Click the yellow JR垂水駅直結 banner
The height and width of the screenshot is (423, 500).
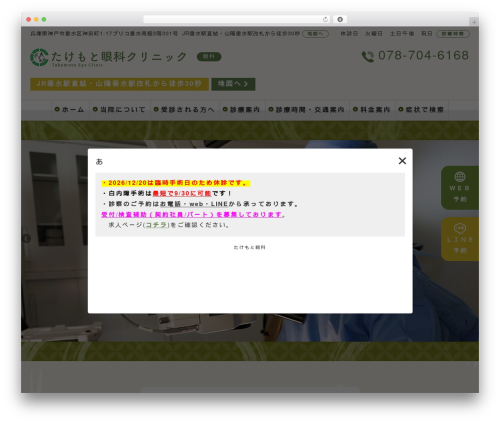(x=119, y=84)
